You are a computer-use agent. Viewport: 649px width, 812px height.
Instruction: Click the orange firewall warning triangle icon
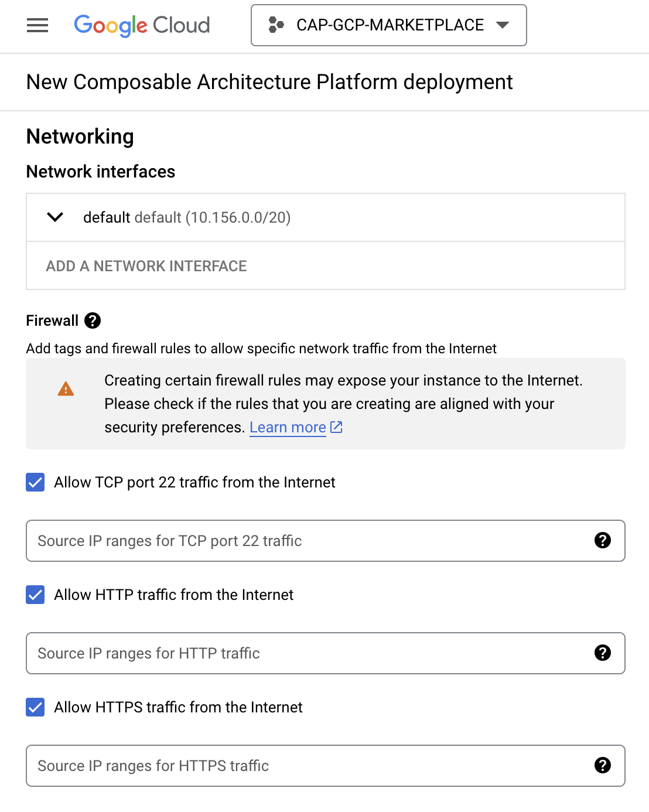[66, 389]
